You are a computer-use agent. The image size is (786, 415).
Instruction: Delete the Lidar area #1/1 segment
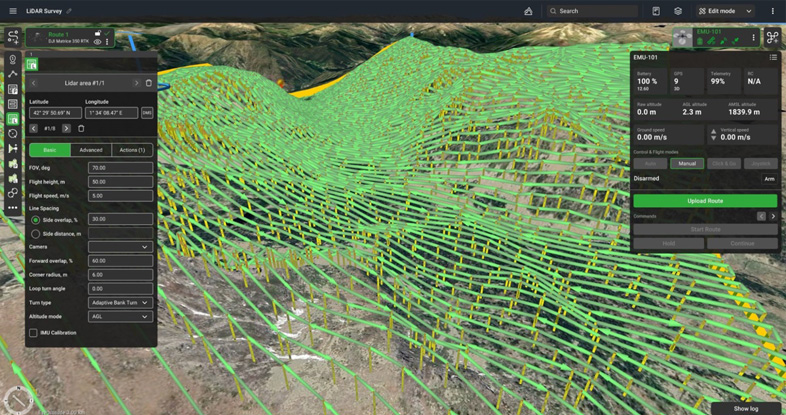click(x=149, y=83)
